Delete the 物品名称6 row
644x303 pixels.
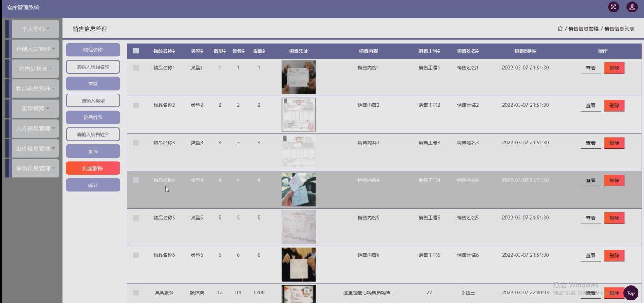click(614, 256)
